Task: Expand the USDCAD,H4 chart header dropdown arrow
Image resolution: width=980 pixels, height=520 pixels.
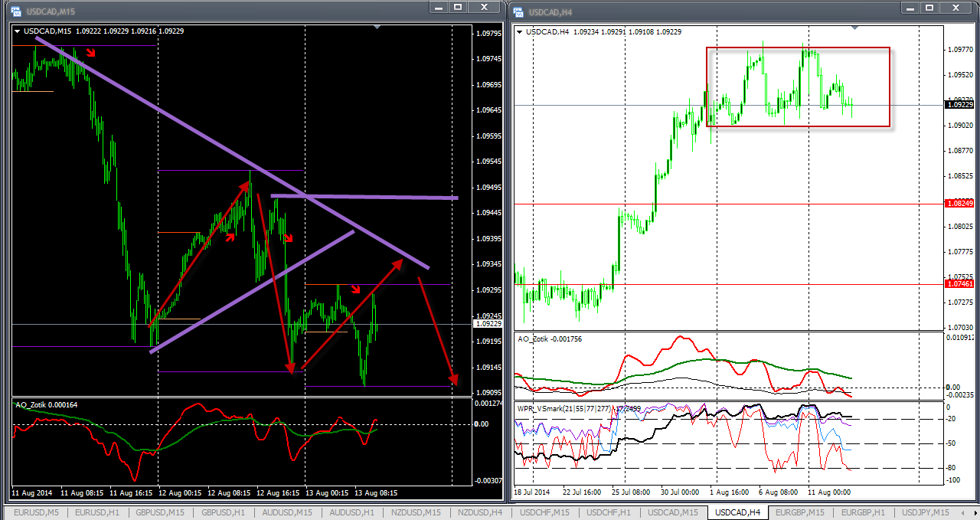Action: click(521, 32)
